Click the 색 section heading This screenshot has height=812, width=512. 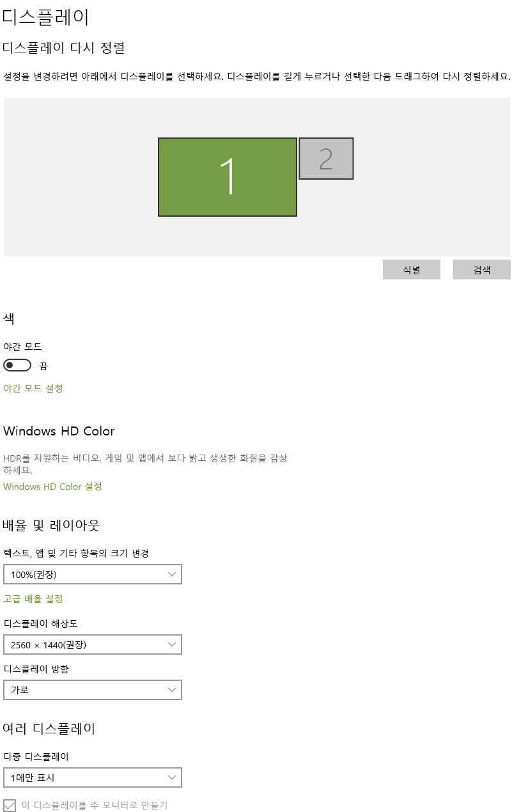[x=8, y=318]
